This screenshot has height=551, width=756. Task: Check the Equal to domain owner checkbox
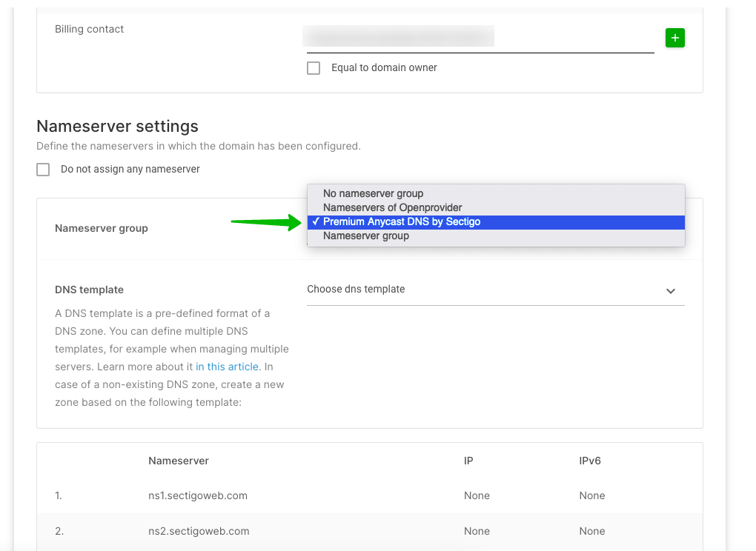(314, 68)
